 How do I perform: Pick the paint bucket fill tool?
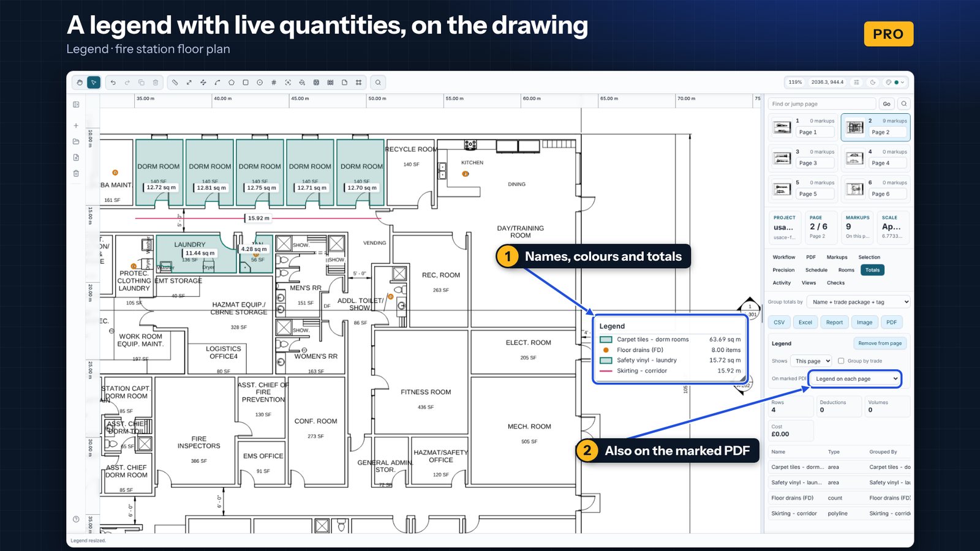(x=302, y=82)
